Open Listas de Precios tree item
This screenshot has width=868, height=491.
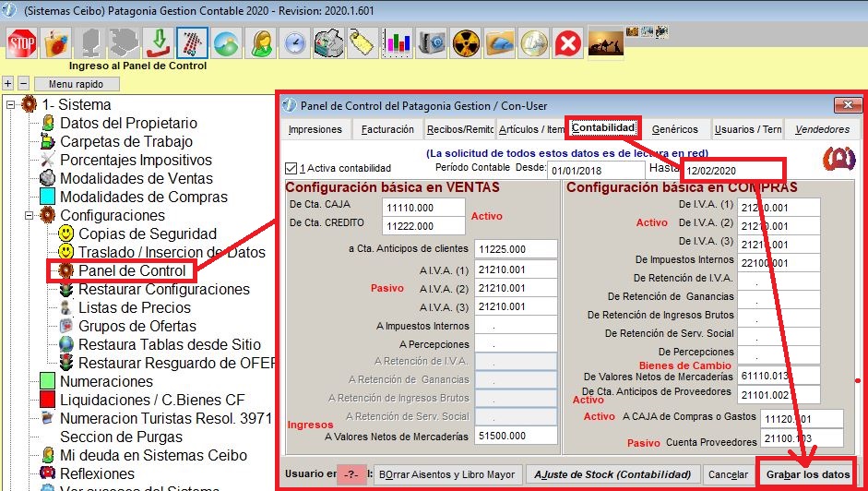pos(135,307)
